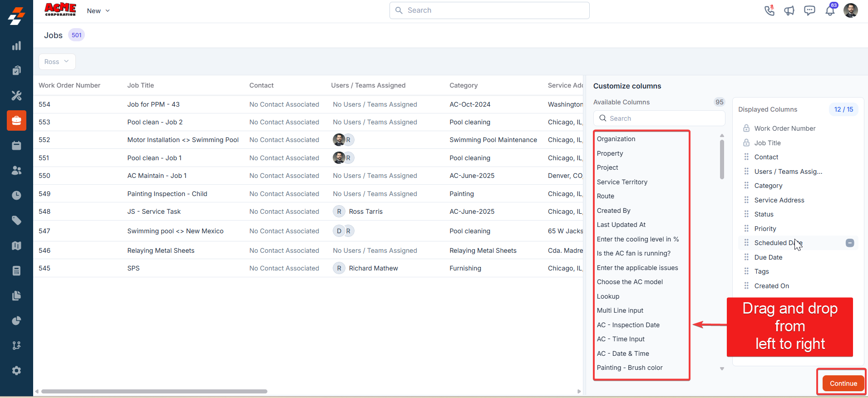Click the scroll down arrow of available columns
868x398 pixels.
tap(722, 369)
